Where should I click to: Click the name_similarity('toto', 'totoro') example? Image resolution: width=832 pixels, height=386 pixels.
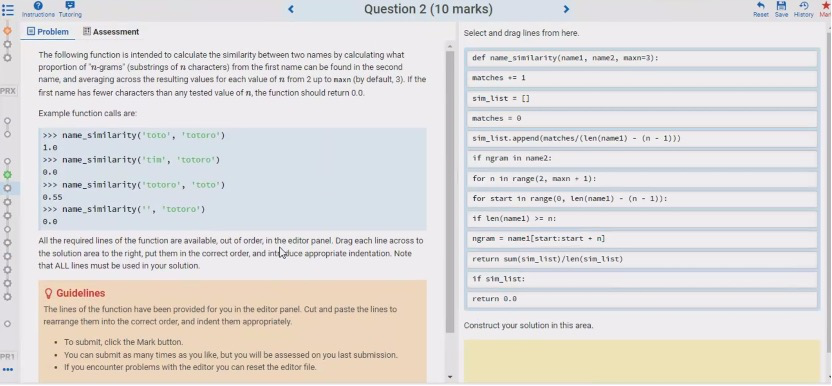point(144,135)
